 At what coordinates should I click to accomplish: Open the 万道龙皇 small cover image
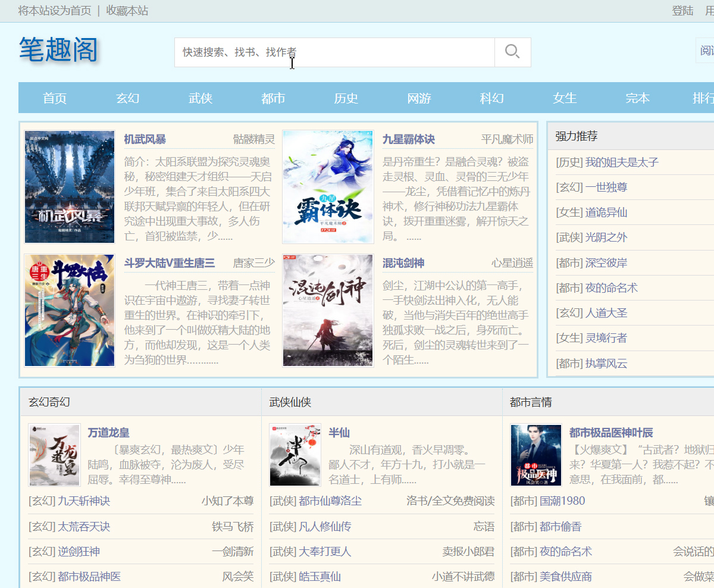tap(54, 455)
